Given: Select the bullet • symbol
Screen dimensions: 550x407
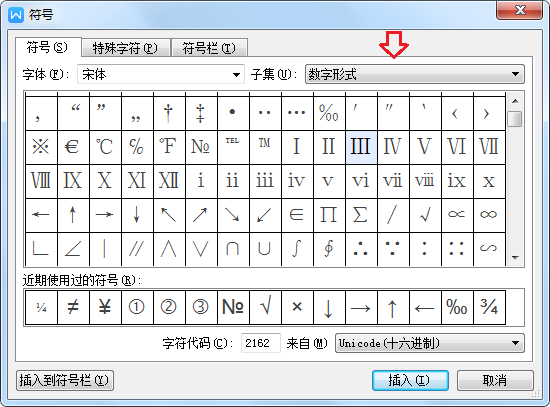Looking at the screenshot, I should [233, 113].
